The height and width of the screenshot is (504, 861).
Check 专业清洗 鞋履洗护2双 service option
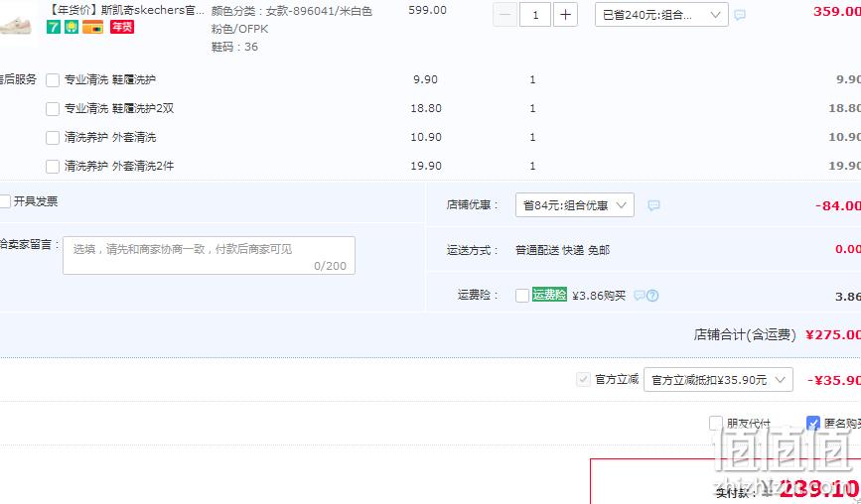(x=53, y=108)
